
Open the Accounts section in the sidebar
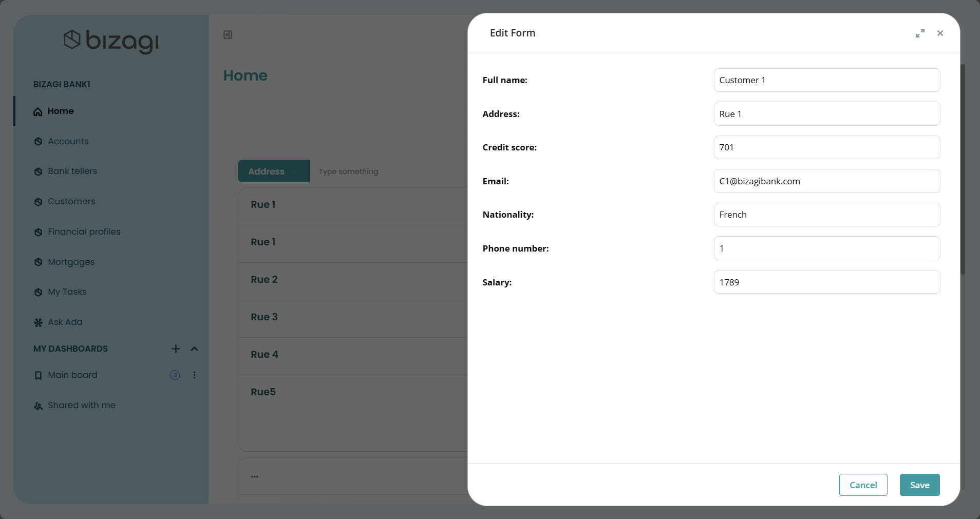tap(67, 141)
